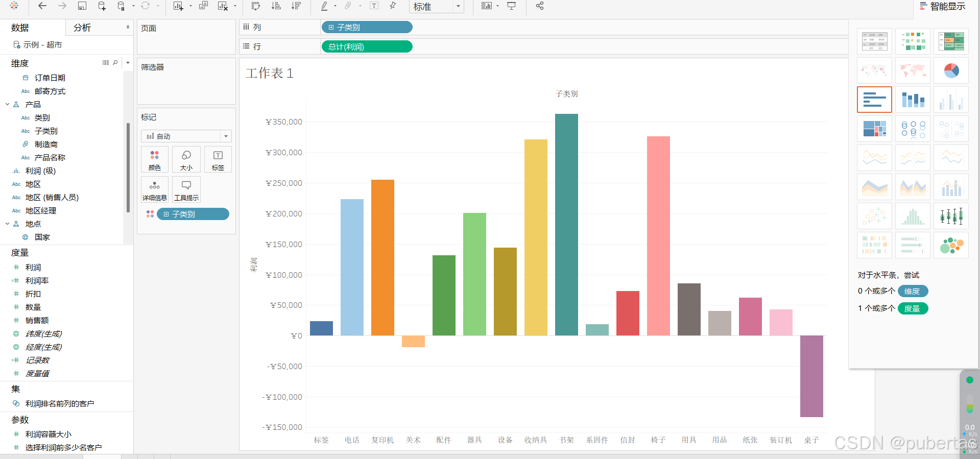Select the 销售额 measure field
980x459 pixels.
[37, 320]
